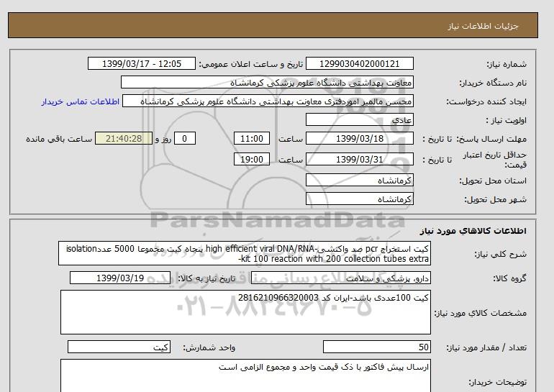Select the price validity date 1399/03/31
The image size is (554, 392).
tap(359, 159)
